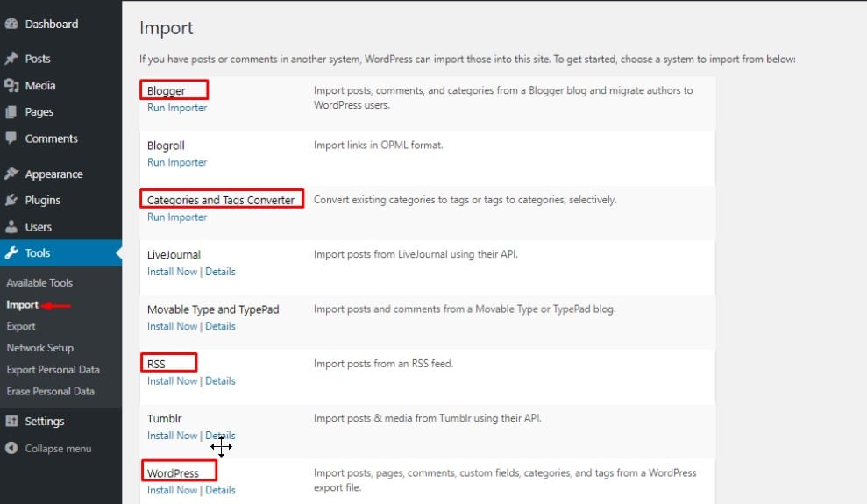The width and height of the screenshot is (867, 504).
Task: Click the Media library icon
Action: pyautogui.click(x=11, y=86)
